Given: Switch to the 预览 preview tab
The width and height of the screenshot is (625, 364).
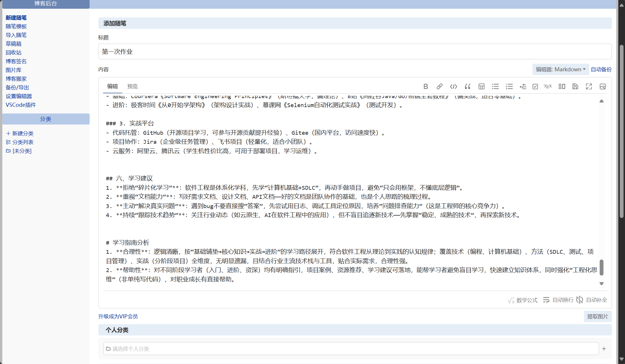Looking at the screenshot, I should click(132, 86).
